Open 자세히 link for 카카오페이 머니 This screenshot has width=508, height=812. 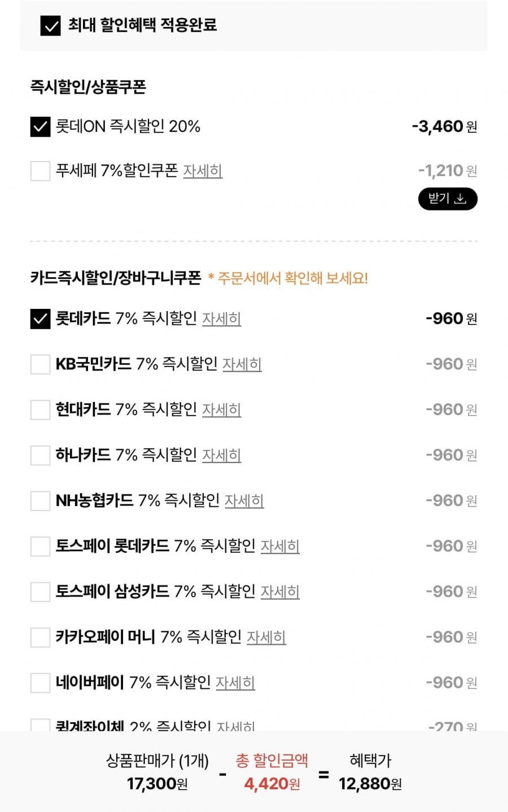click(x=266, y=637)
